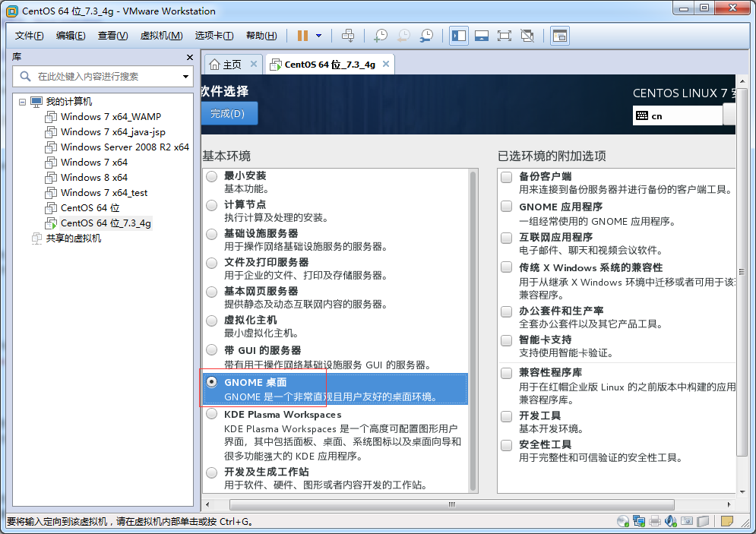The width and height of the screenshot is (756, 534).
Task: Select the 开发及生成工作站 radio button
Action: 212,472
